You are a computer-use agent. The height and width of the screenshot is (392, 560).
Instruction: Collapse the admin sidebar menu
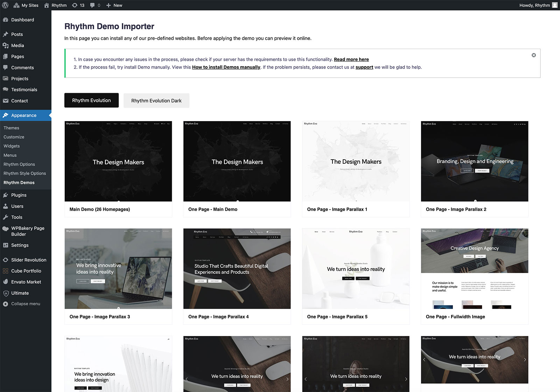point(25,304)
